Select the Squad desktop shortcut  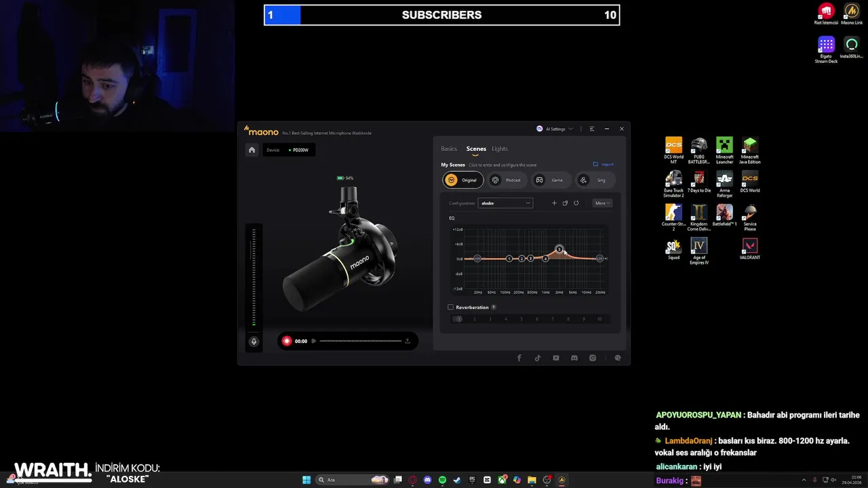[673, 249]
